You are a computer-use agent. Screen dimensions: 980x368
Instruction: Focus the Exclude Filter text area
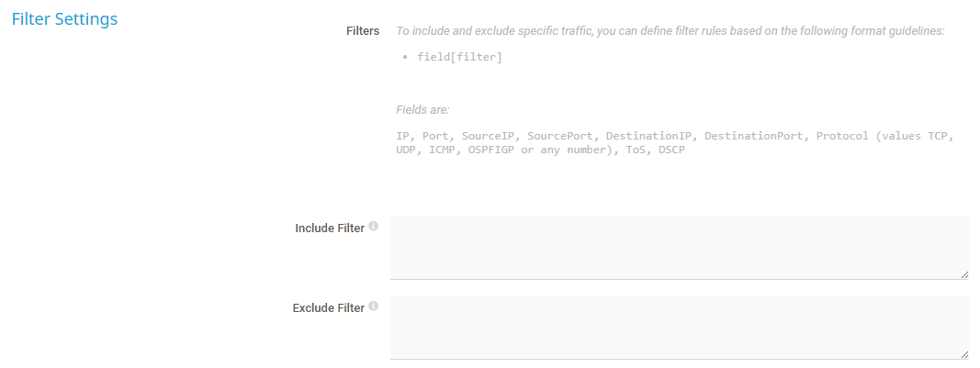tap(679, 327)
